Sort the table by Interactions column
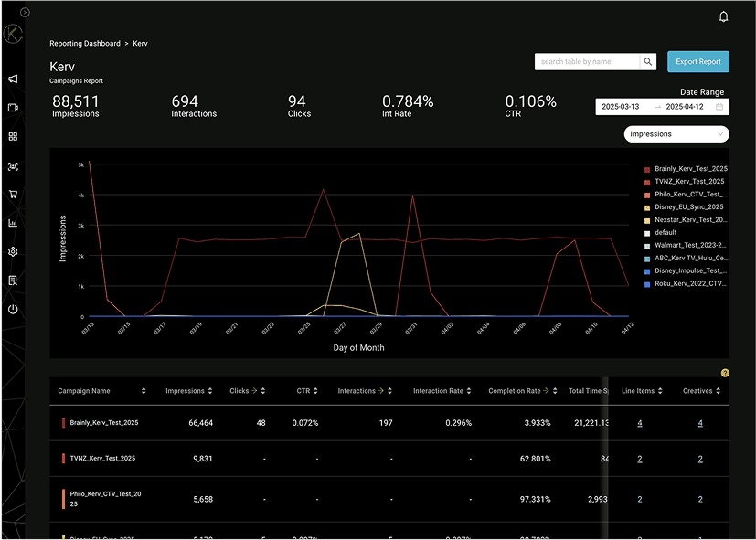This screenshot has height=540, width=756. pos(389,391)
